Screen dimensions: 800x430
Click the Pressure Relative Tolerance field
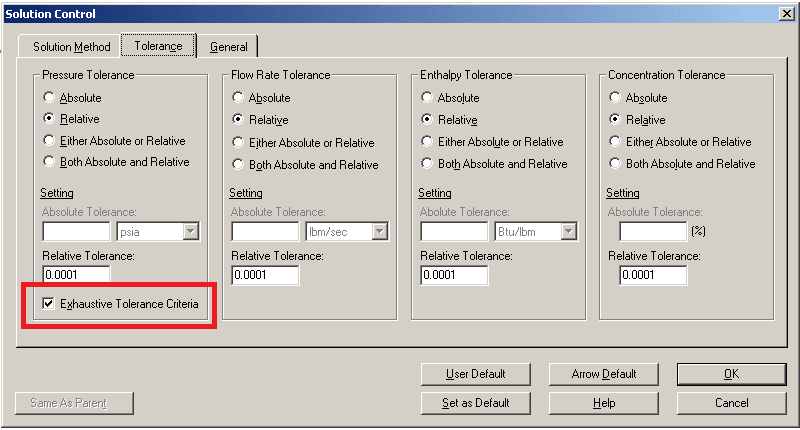tap(76, 275)
